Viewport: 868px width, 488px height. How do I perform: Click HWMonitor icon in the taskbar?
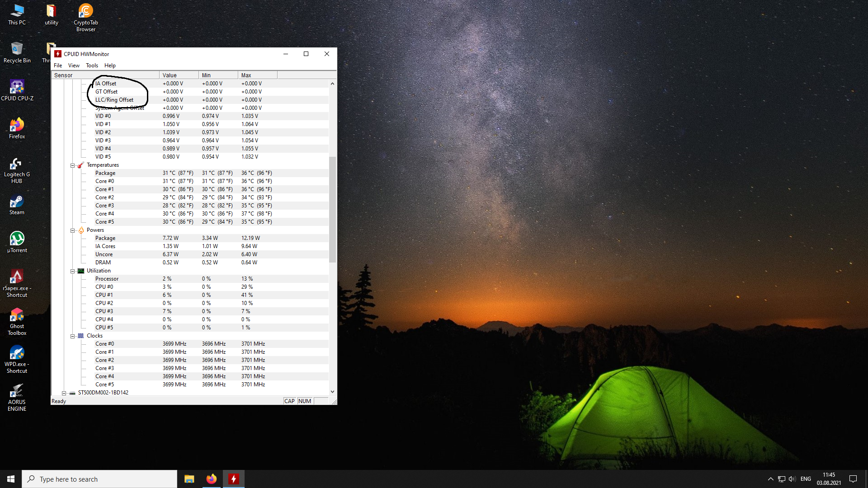click(x=234, y=479)
